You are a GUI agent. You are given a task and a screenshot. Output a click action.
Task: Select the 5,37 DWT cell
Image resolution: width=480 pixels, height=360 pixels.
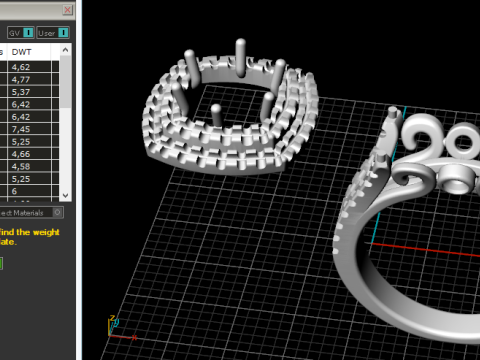[x=29, y=92]
